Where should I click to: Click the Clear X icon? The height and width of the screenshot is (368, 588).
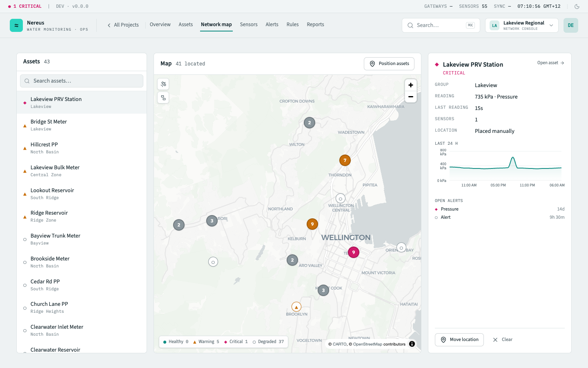[x=495, y=340]
